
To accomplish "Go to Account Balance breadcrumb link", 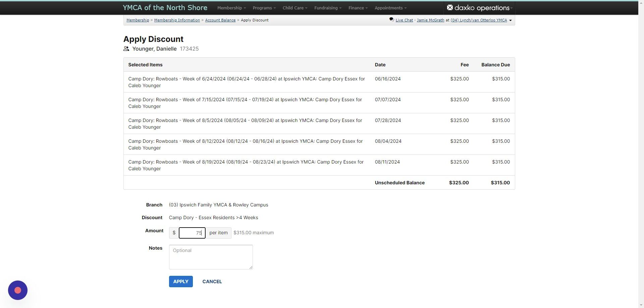I will (220, 20).
